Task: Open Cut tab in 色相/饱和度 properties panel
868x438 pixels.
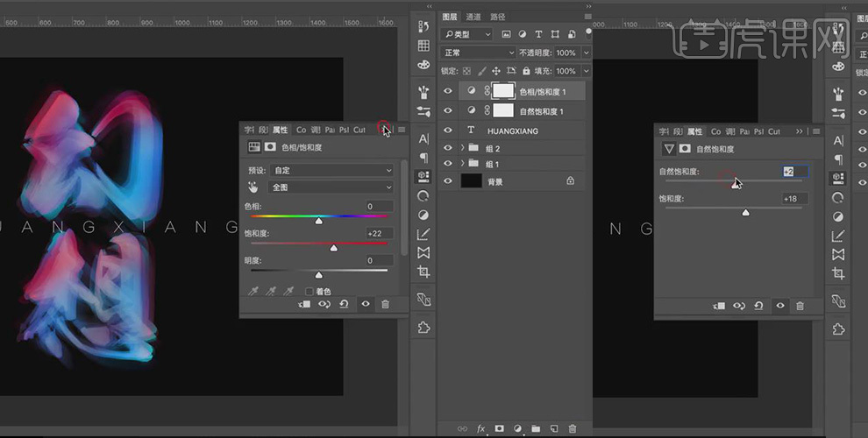Action: pyautogui.click(x=359, y=130)
